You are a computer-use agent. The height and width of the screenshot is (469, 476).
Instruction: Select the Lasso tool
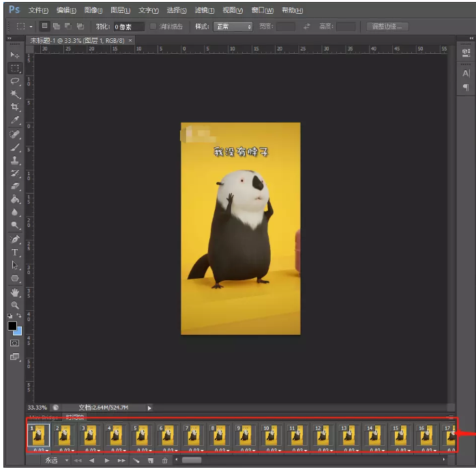click(14, 81)
